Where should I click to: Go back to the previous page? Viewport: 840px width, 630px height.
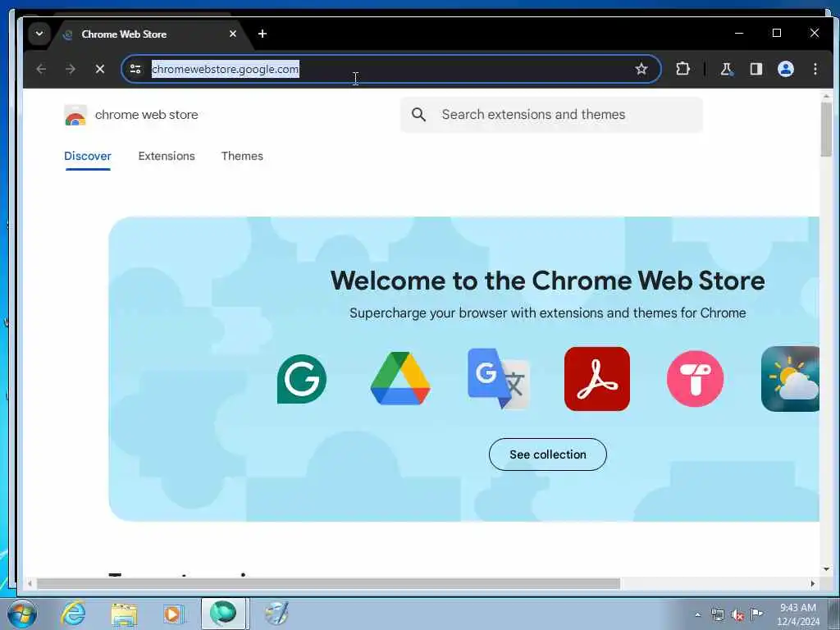point(41,69)
